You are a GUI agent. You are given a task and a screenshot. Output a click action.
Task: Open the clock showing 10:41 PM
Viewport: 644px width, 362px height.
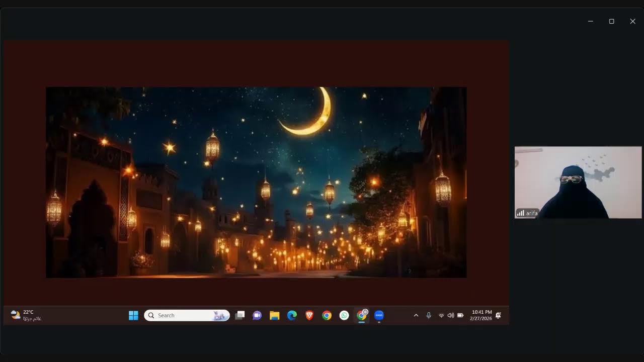(x=481, y=315)
